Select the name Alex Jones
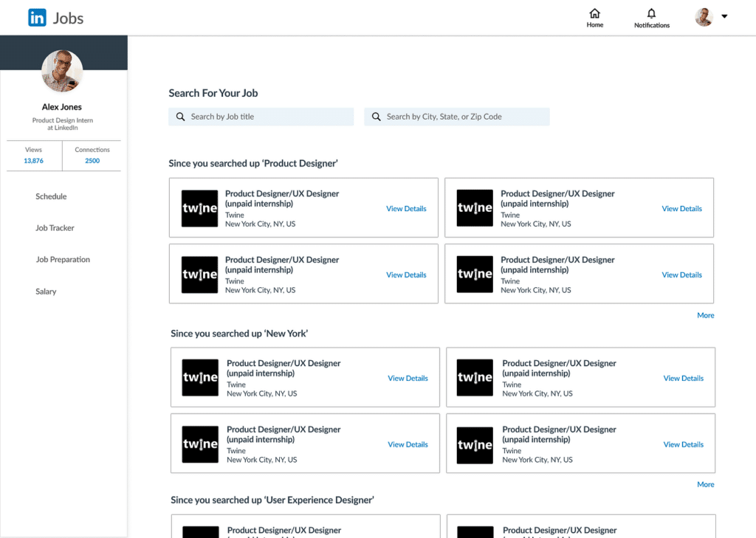This screenshot has height=538, width=756. [62, 107]
